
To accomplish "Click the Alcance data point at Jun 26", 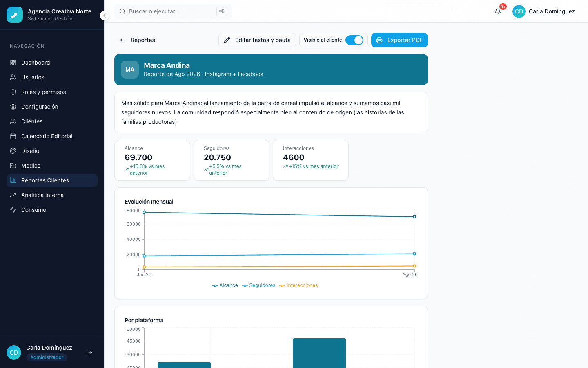I will pyautogui.click(x=144, y=212).
